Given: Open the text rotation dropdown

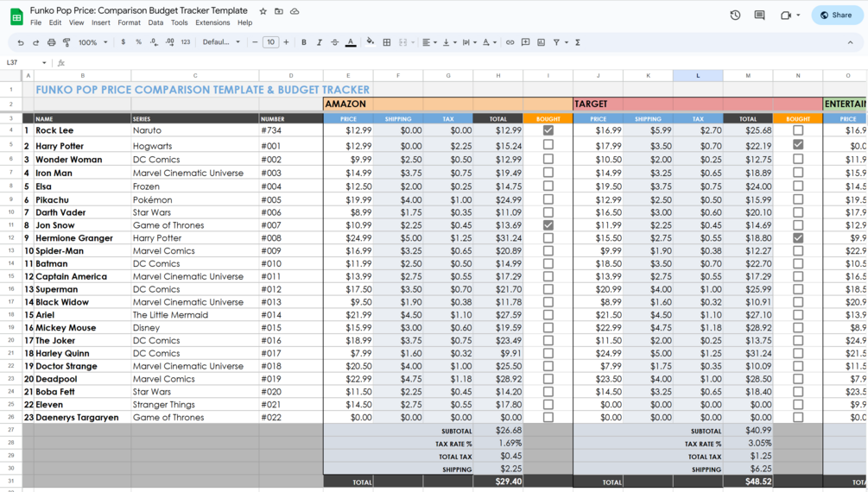Looking at the screenshot, I should (x=489, y=42).
